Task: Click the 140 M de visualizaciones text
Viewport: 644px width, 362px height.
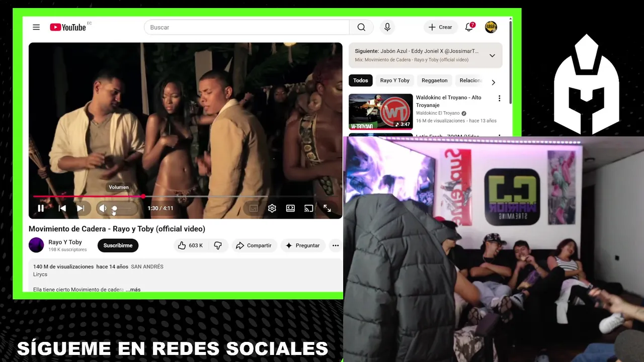Action: (63, 266)
